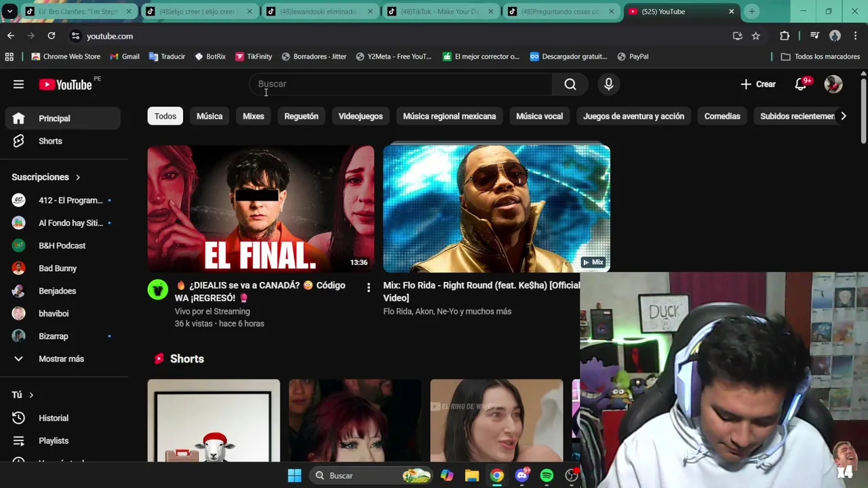Open PayPal bookmark
The width and height of the screenshot is (868, 488).
[633, 56]
